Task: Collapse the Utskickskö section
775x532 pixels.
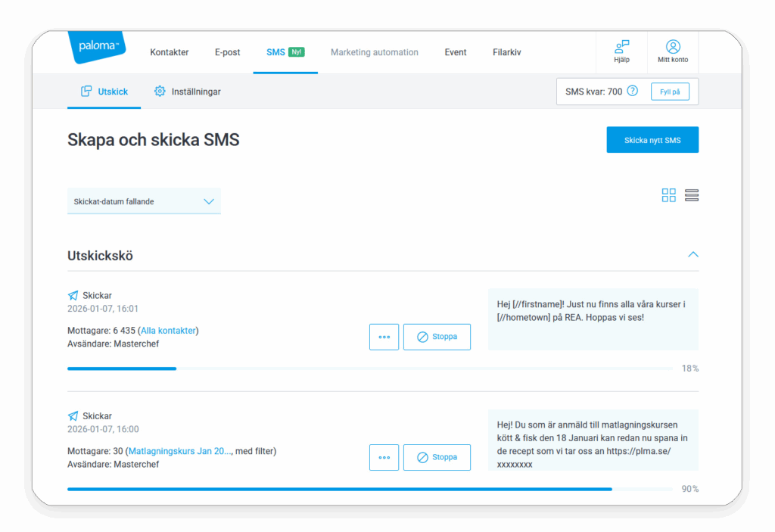Action: [x=693, y=255]
